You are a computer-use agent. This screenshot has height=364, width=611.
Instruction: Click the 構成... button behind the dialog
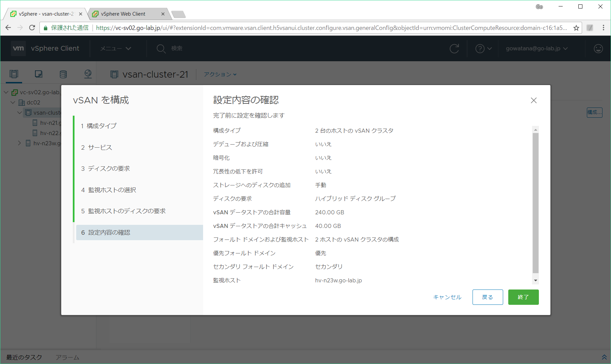(594, 112)
